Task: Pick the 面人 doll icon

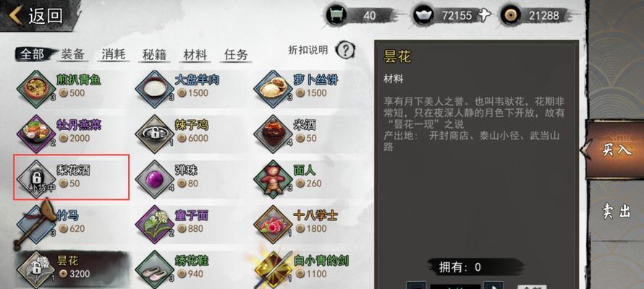Action: click(x=273, y=179)
